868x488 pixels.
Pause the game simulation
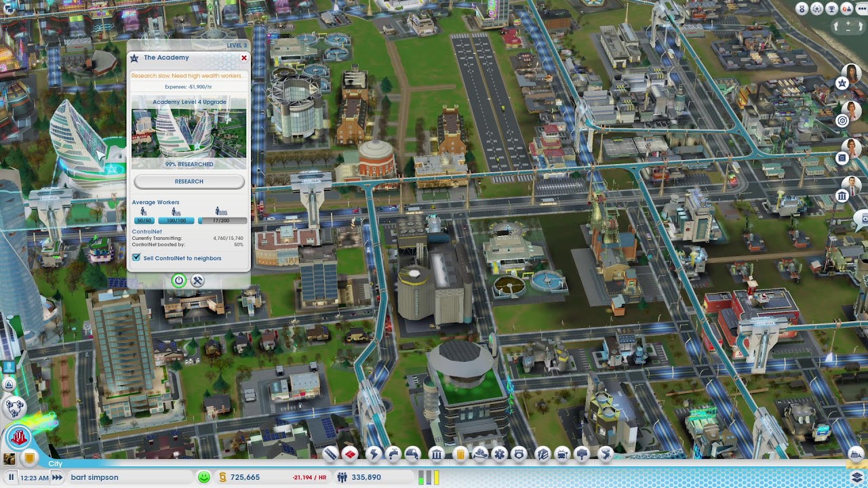[11, 477]
